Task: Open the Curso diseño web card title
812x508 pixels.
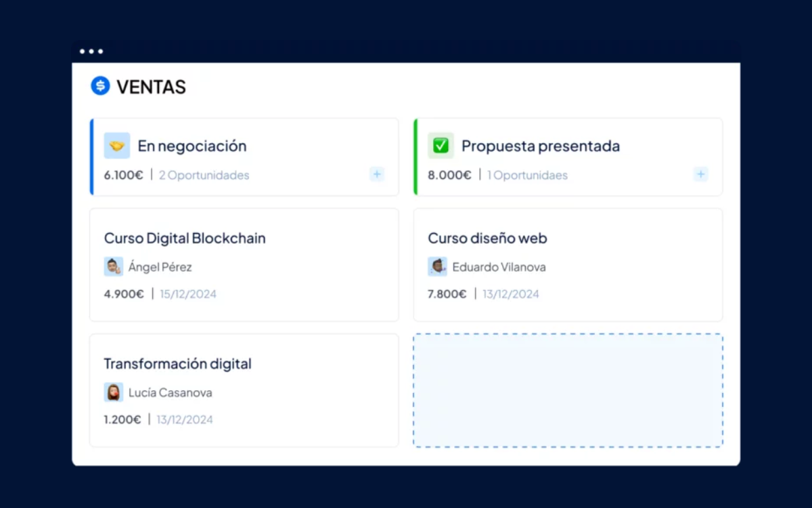Action: click(x=487, y=238)
